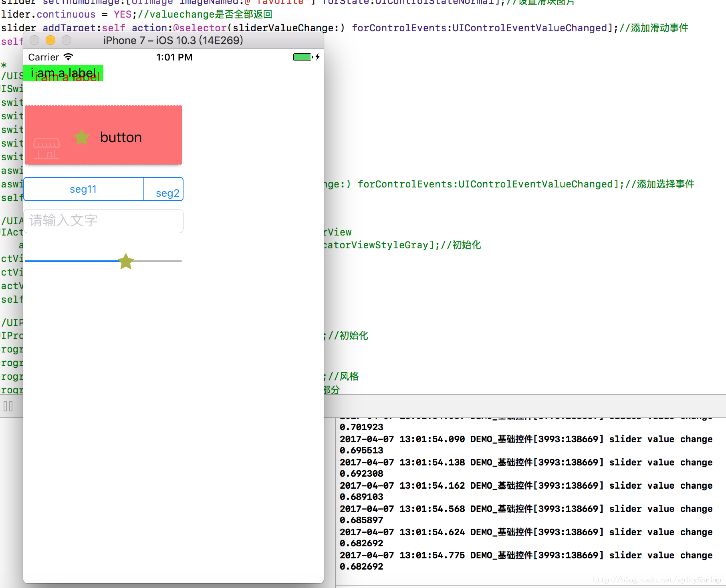
Task: Click the //添加滑动事件 comment in the code
Action: (x=654, y=28)
